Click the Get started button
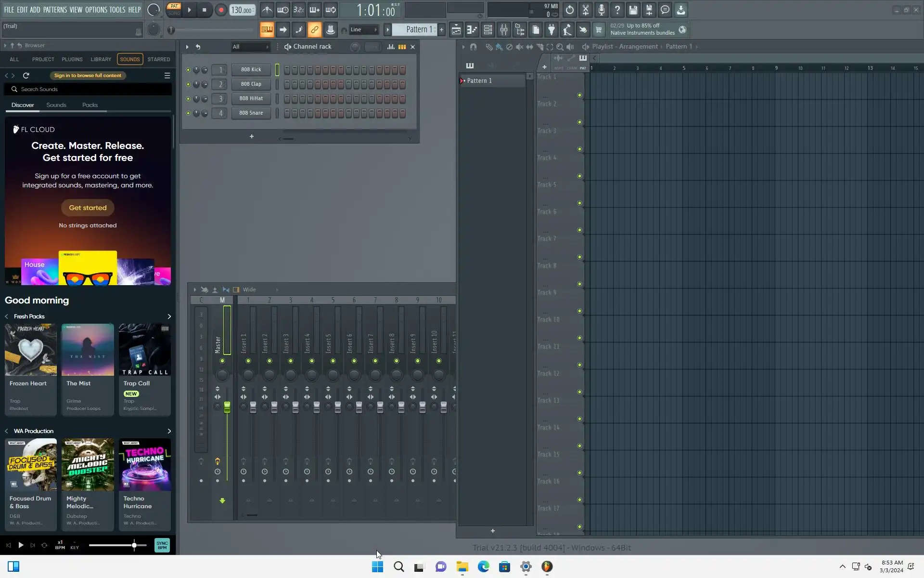The width and height of the screenshot is (924, 578). (x=88, y=208)
